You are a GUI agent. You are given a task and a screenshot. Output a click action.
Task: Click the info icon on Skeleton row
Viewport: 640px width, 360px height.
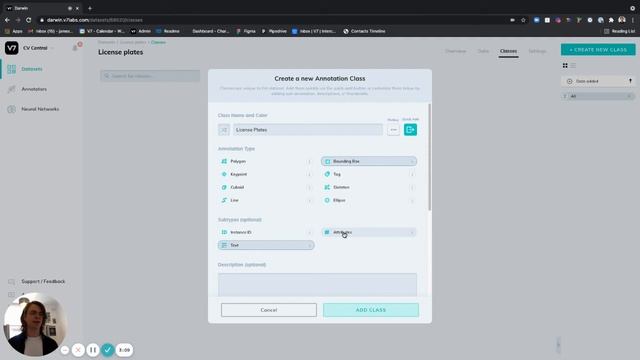(x=412, y=187)
